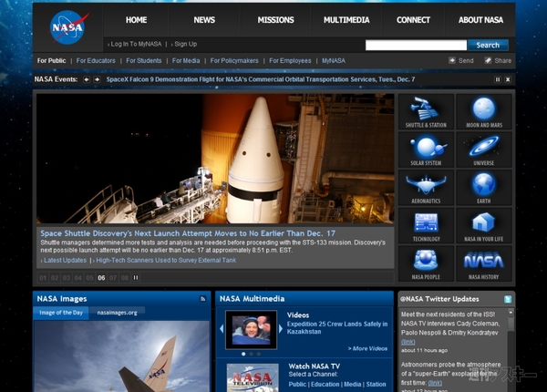Open the NEWS menu
547x392 pixels.
(204, 20)
